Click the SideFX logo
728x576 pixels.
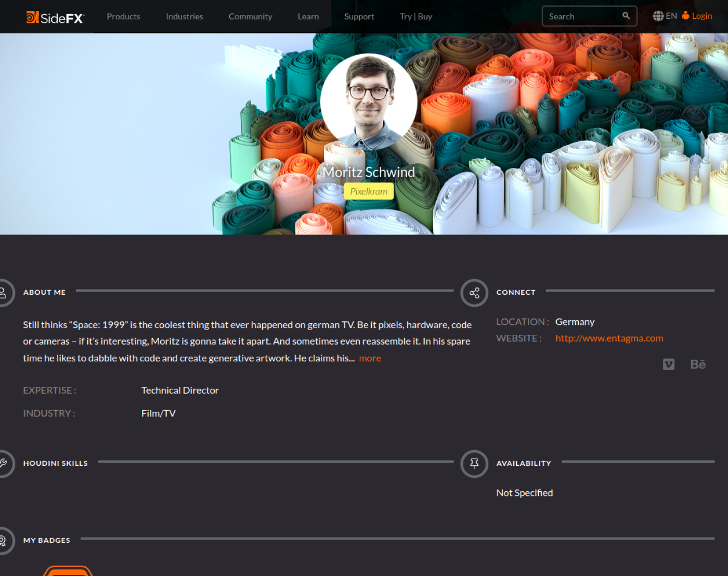tap(55, 17)
